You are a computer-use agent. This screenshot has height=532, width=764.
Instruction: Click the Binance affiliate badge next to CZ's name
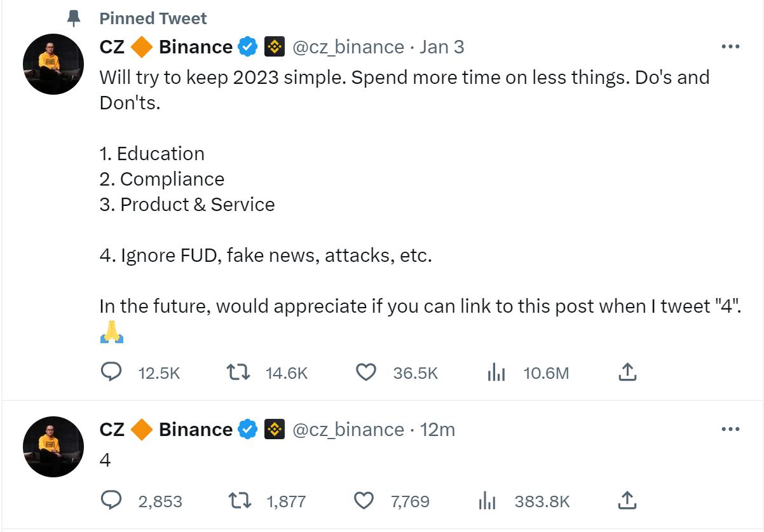click(x=274, y=47)
